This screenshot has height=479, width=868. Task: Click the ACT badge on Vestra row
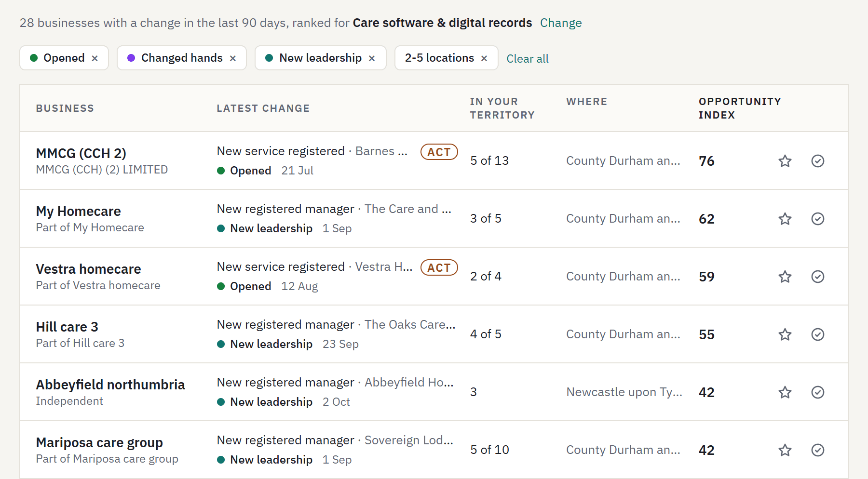439,267
